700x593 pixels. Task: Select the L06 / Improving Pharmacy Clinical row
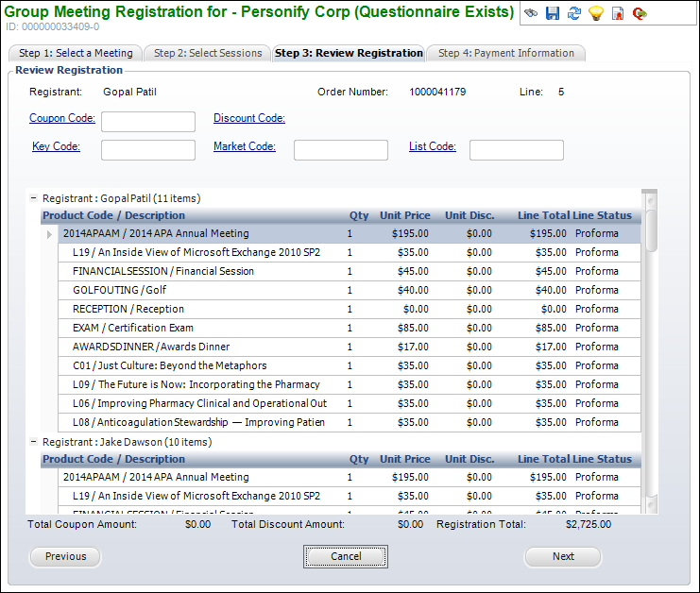(x=350, y=403)
